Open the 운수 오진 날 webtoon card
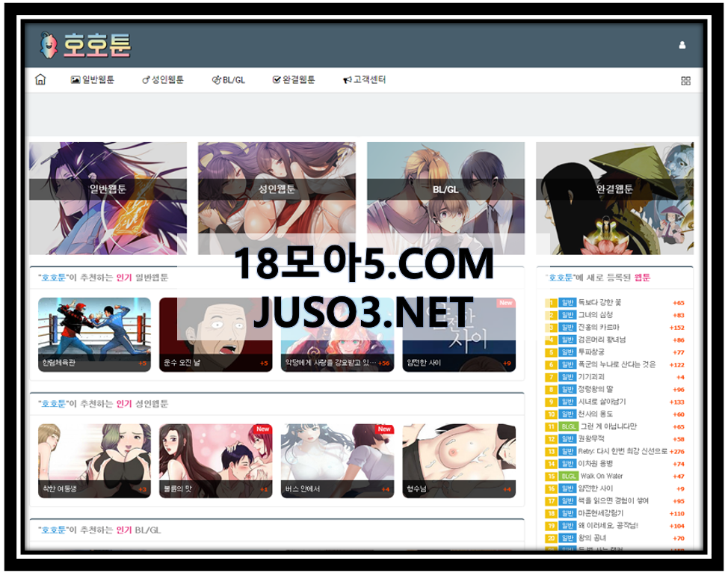728x576 pixels. (215, 334)
